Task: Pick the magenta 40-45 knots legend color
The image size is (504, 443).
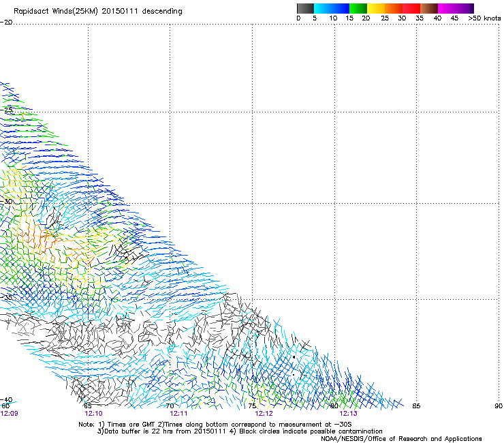Action: [447, 8]
